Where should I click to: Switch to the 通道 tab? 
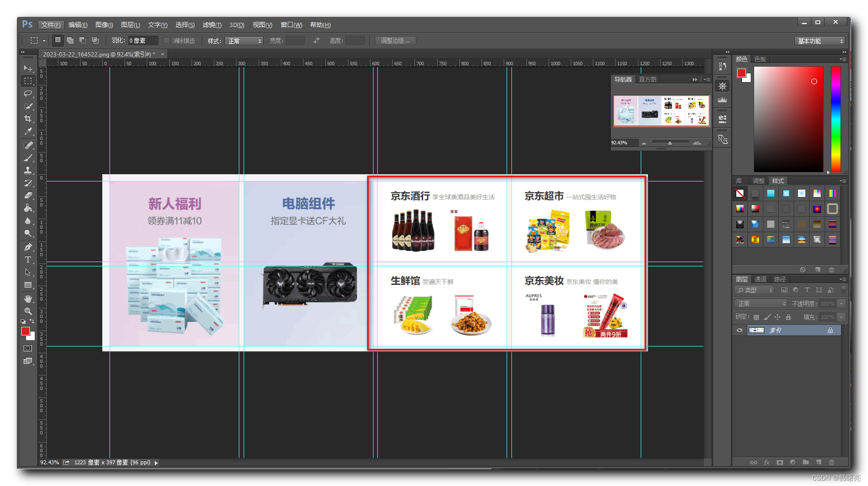click(x=760, y=279)
